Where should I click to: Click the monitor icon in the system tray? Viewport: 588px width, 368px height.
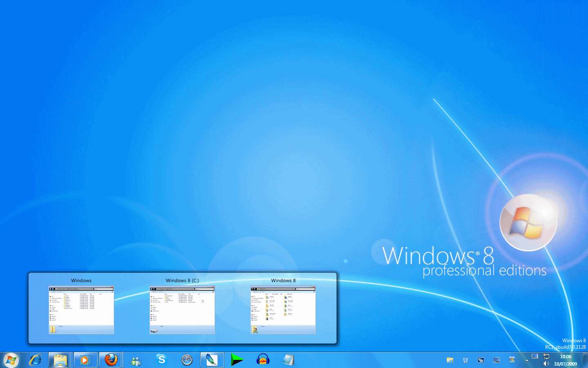point(535,356)
